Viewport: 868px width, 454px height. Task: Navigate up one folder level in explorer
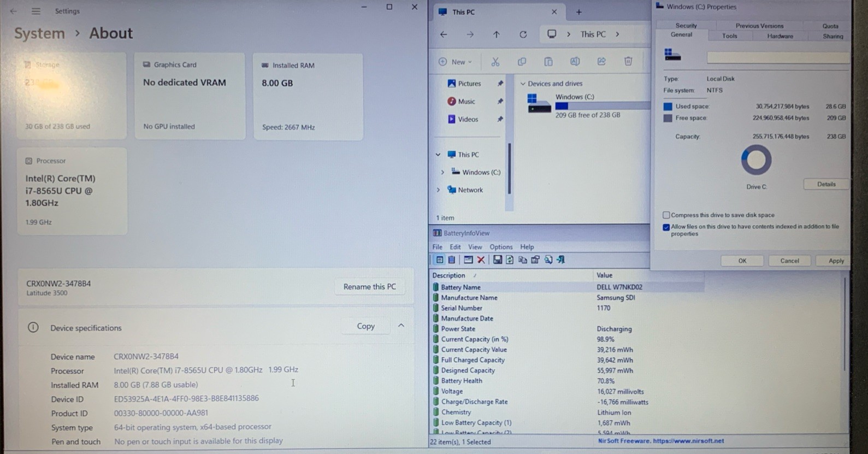[496, 34]
